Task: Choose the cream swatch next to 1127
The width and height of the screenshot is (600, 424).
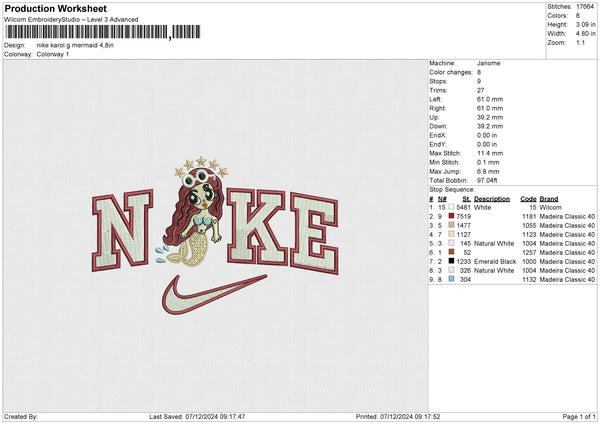Action: click(451, 234)
